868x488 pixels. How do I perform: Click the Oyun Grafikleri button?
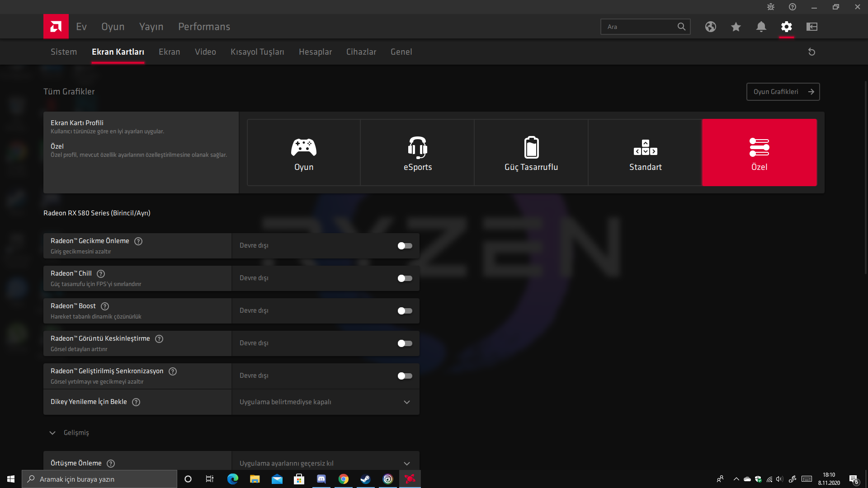[x=783, y=92]
